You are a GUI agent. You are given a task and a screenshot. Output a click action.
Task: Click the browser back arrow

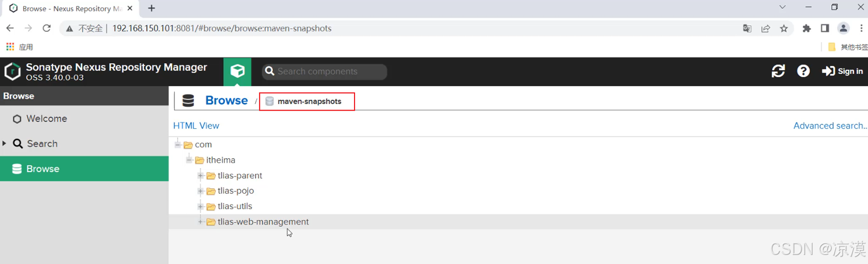click(x=10, y=28)
